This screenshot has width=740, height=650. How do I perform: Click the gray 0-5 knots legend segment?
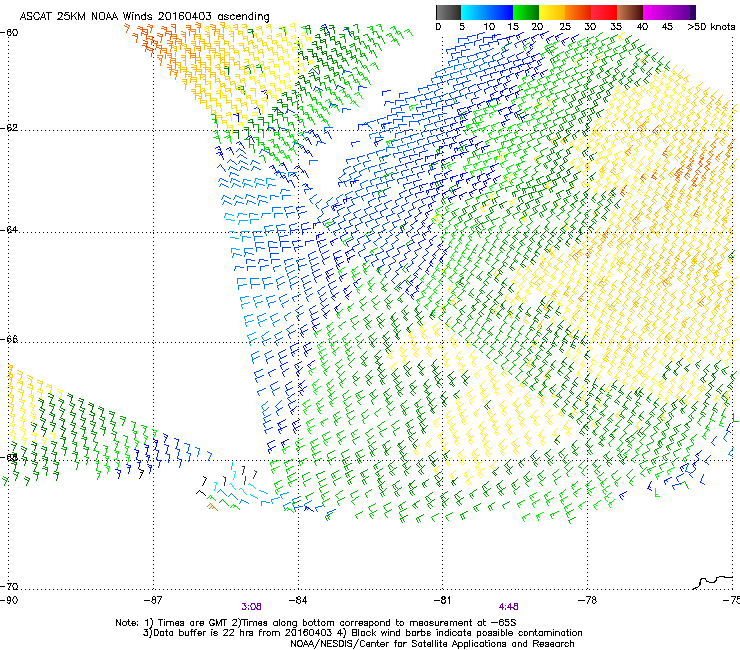(x=448, y=12)
